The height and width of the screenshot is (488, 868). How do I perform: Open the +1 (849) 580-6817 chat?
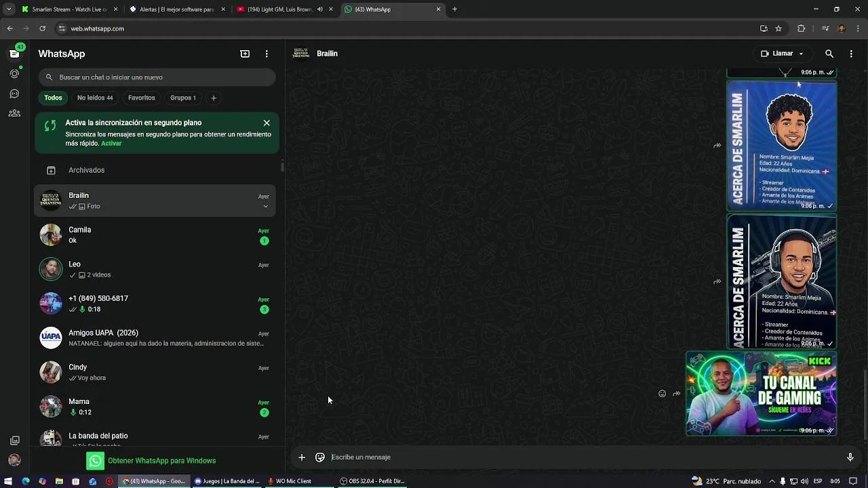click(x=155, y=304)
